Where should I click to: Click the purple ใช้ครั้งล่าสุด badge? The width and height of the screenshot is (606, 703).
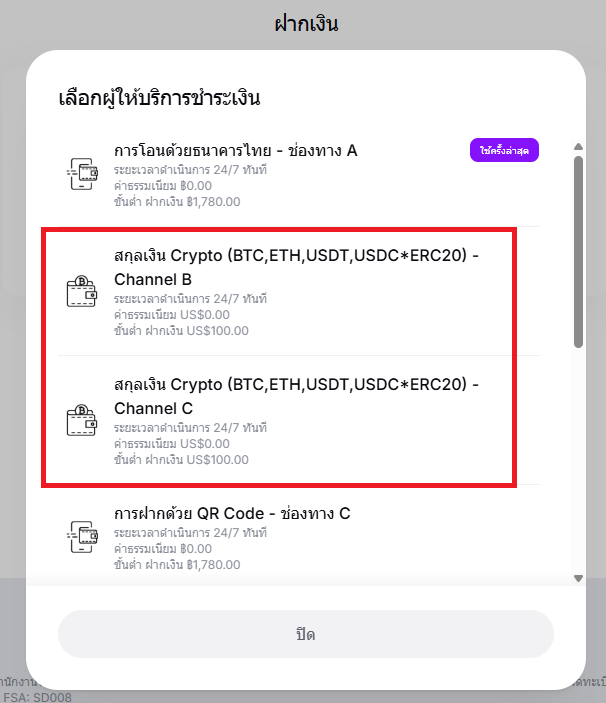pos(504,150)
